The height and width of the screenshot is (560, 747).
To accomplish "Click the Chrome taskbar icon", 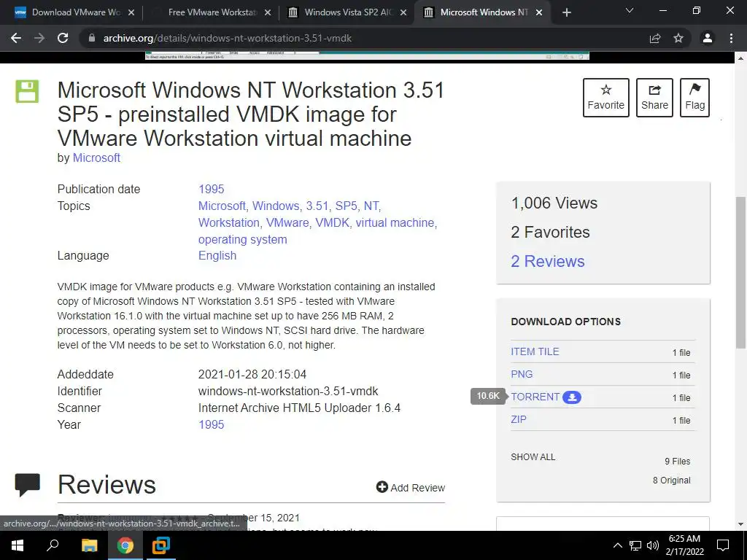I will click(x=125, y=545).
